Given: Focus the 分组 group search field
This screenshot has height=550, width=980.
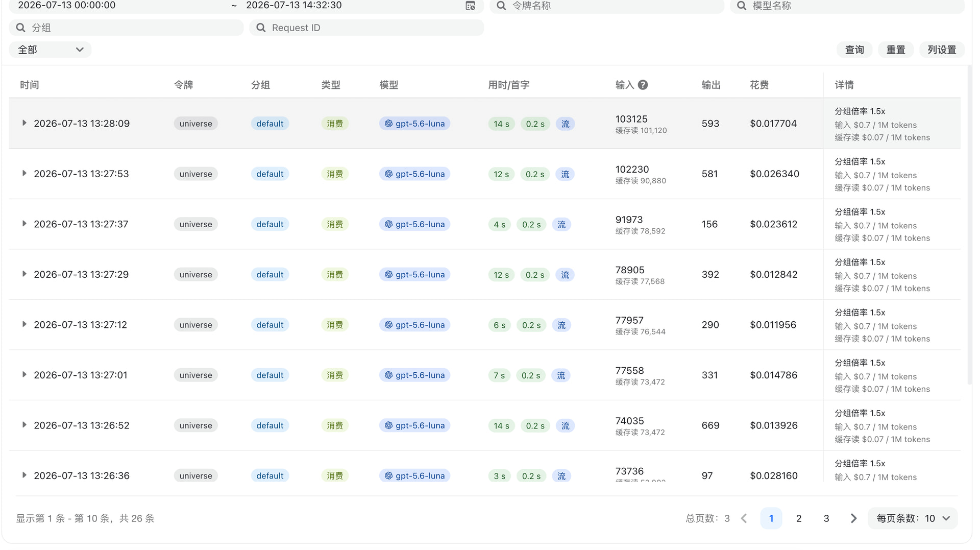Looking at the screenshot, I should [x=127, y=28].
